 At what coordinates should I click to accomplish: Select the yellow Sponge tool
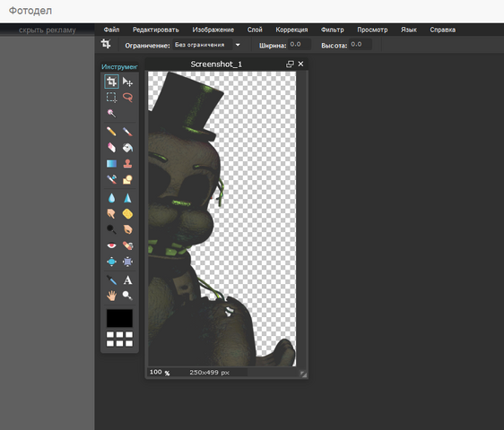pos(127,213)
